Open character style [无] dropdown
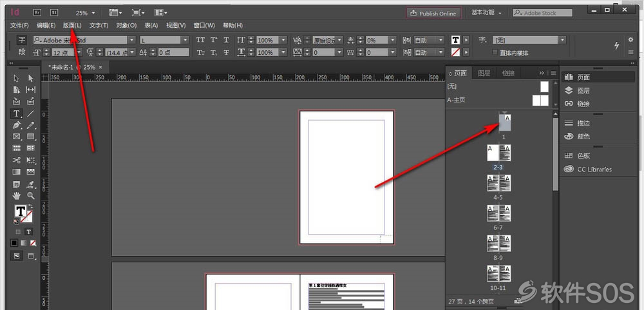The width and height of the screenshot is (644, 310). coord(562,41)
